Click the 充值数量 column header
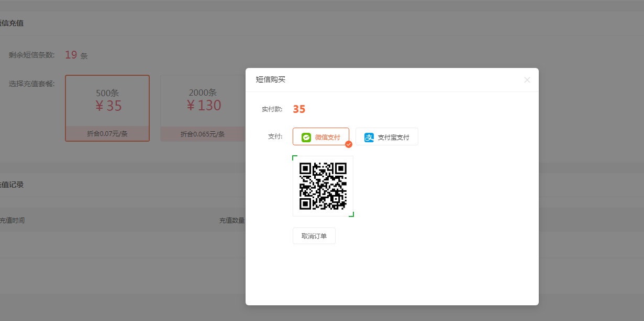The height and width of the screenshot is (321, 644). click(x=232, y=221)
